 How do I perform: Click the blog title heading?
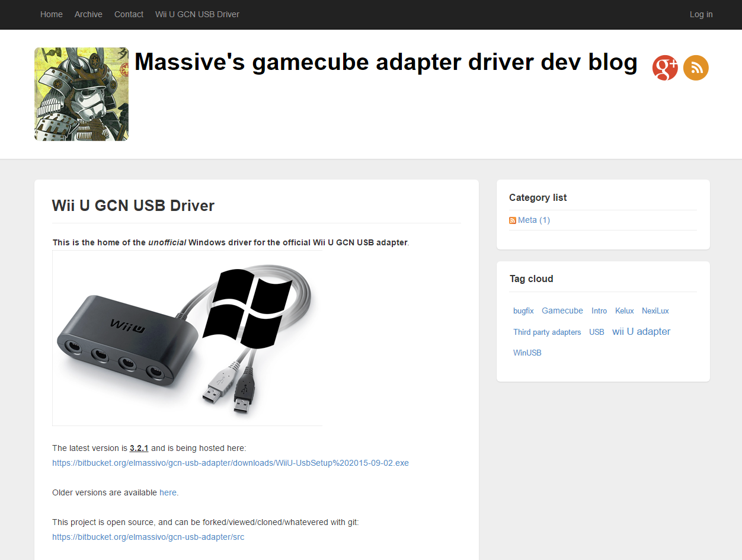(386, 62)
